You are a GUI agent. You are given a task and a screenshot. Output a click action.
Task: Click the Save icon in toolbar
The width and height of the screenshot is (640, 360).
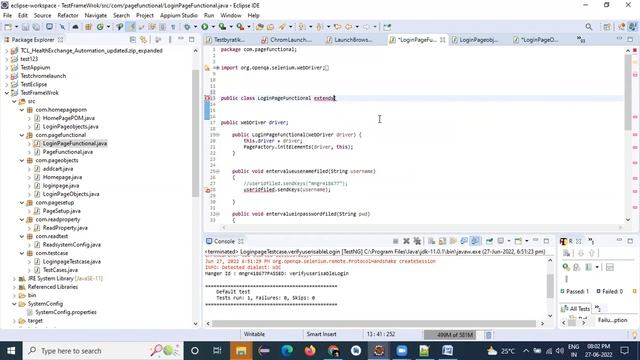pos(25,27)
